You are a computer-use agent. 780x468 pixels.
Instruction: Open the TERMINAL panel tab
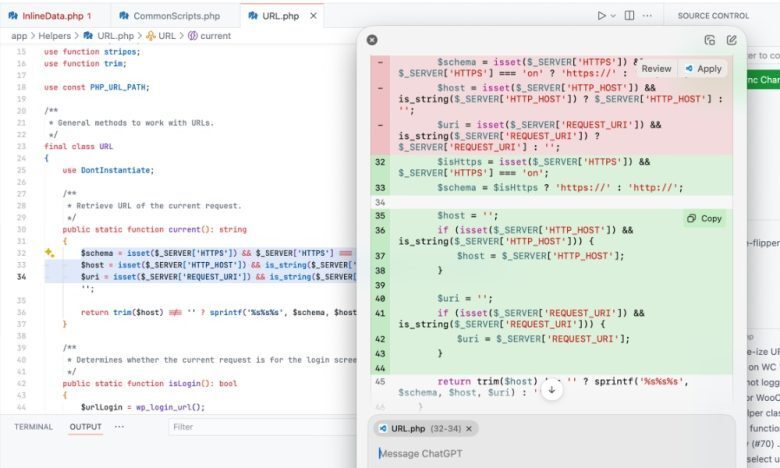[33, 427]
